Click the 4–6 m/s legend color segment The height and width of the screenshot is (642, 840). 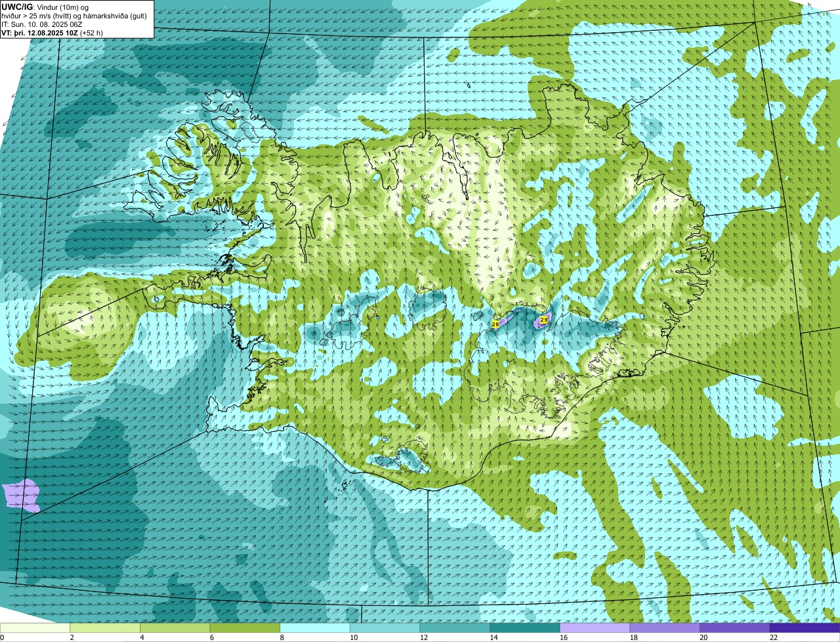(x=175, y=628)
